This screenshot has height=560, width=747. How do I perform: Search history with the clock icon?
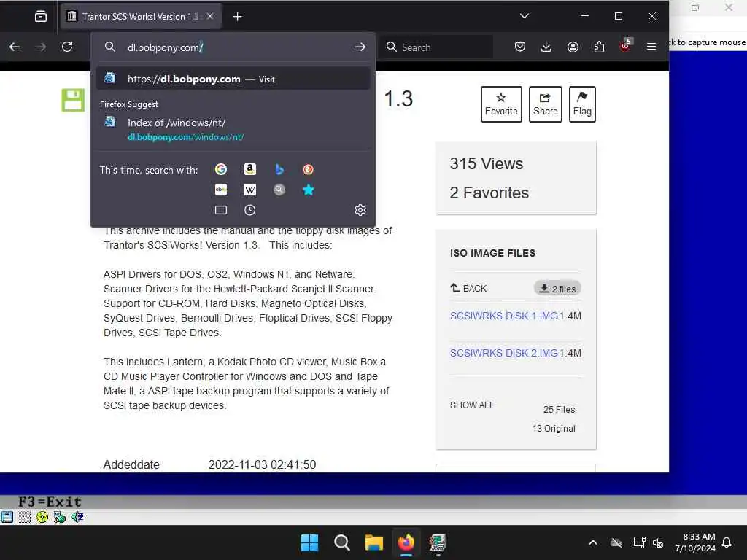click(249, 210)
